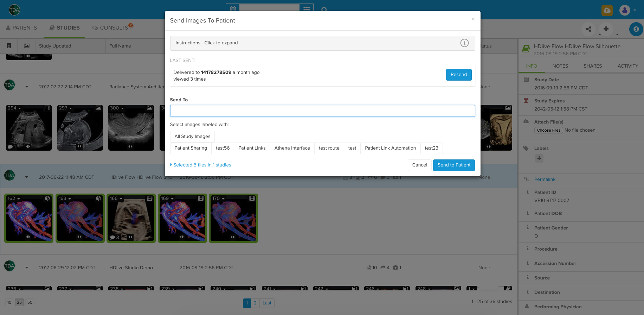
Task: Switch to the Patients tab
Action: pyautogui.click(x=21, y=28)
